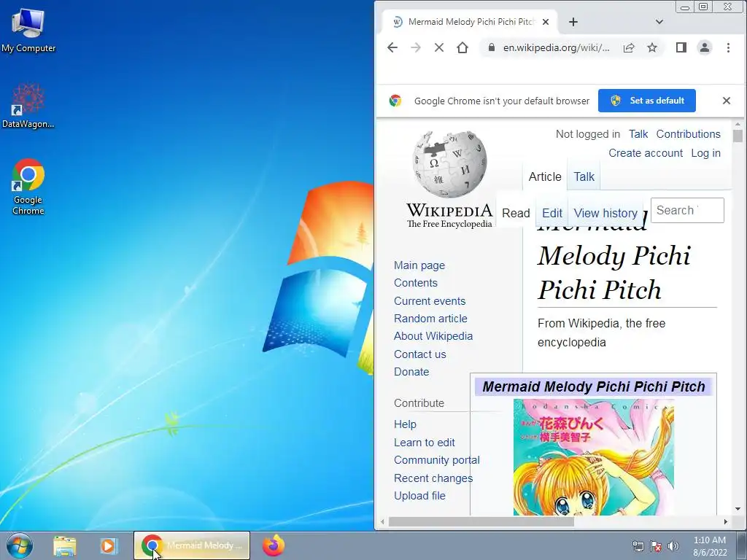Open Contents in sidebar

415,283
